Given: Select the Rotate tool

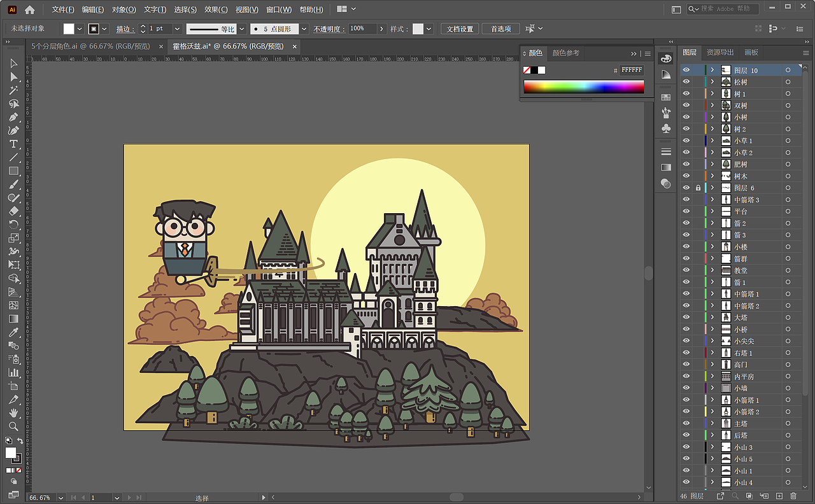Looking at the screenshot, I should 13,225.
